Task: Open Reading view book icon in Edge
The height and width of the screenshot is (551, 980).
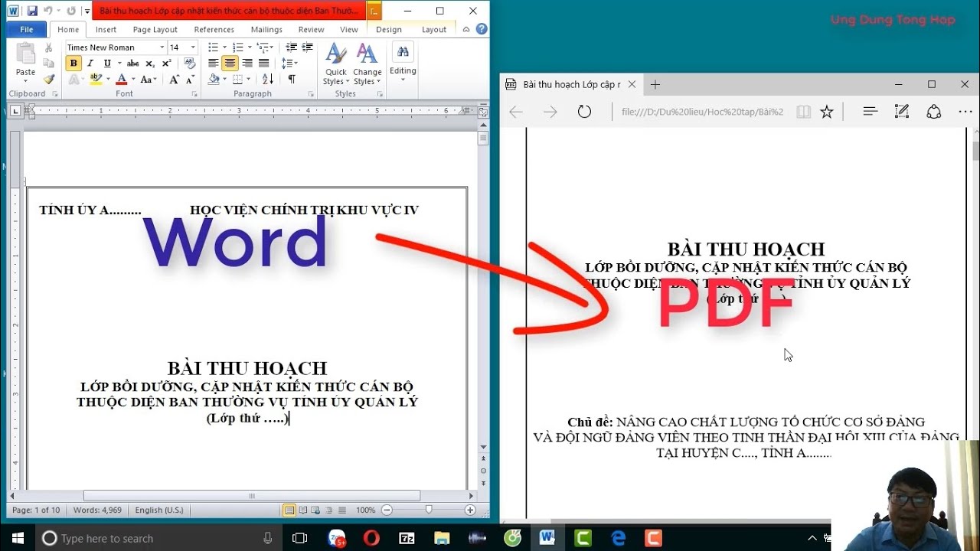Action: (803, 112)
